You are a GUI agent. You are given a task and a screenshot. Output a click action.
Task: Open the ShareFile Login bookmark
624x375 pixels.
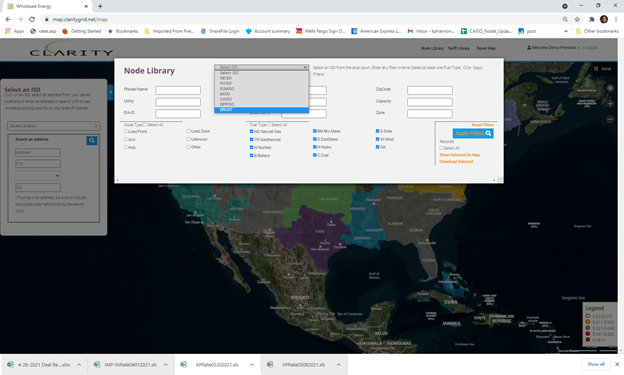(x=220, y=31)
